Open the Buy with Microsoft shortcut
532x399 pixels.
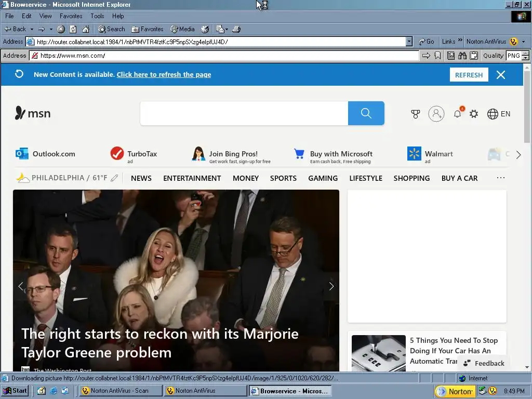coord(333,155)
